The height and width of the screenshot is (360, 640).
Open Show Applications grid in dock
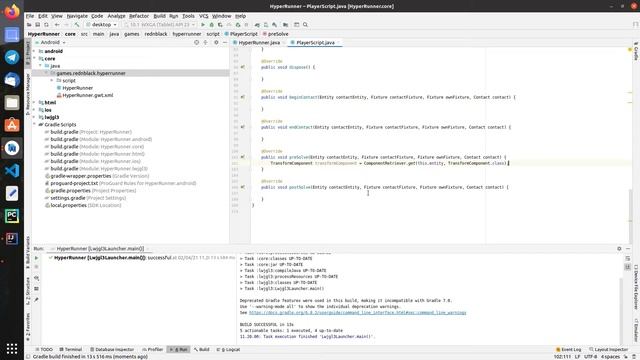point(12,349)
